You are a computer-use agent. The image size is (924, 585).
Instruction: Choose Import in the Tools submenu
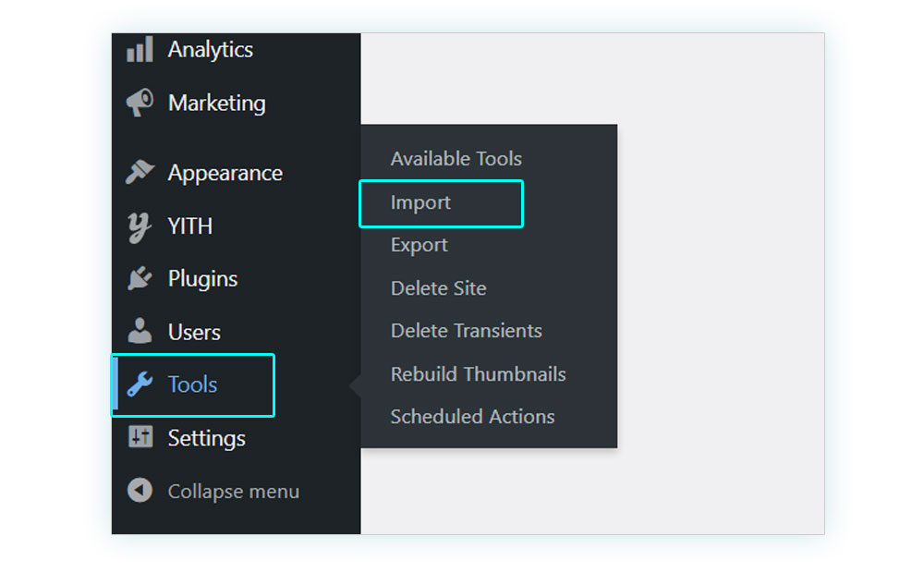point(420,202)
